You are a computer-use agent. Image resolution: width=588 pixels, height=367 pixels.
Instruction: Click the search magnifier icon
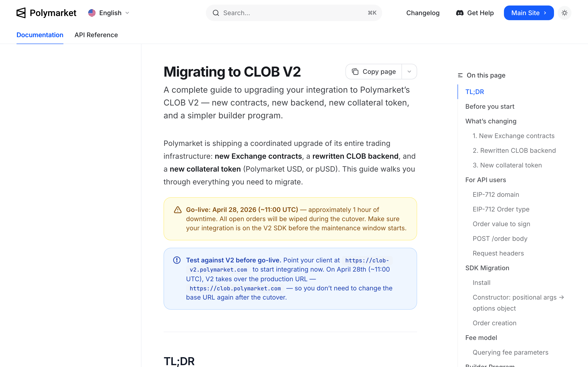point(216,13)
